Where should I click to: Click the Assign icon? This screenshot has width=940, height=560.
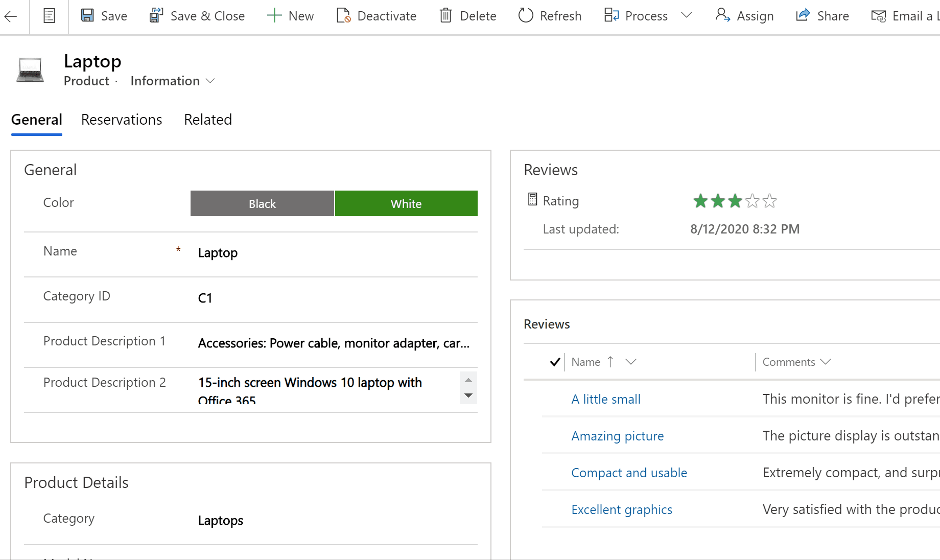click(722, 15)
